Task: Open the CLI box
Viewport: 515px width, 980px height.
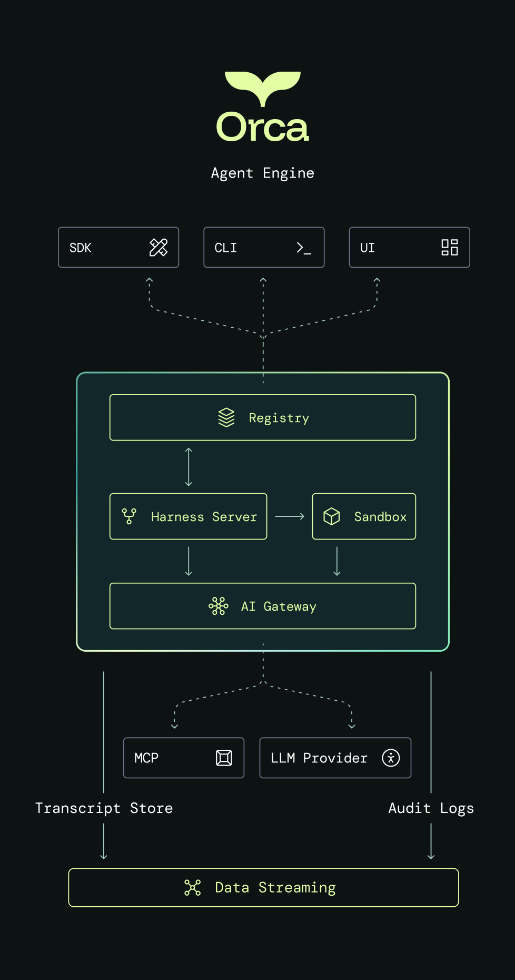Action: click(x=264, y=248)
